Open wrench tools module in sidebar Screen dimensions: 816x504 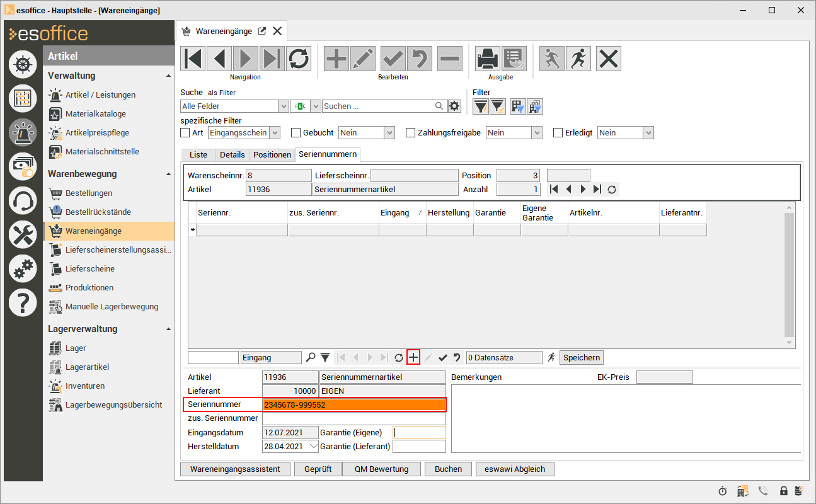coord(23,234)
